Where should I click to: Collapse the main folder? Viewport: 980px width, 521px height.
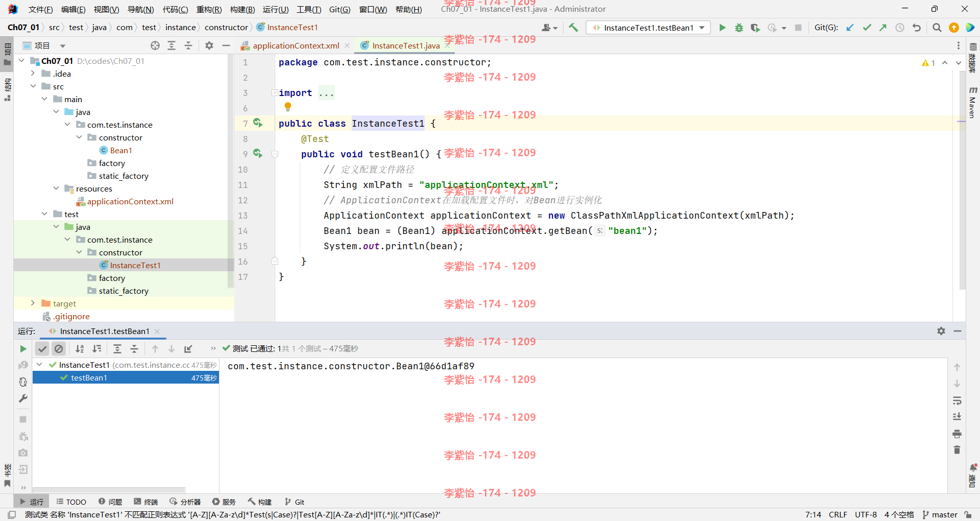click(44, 99)
